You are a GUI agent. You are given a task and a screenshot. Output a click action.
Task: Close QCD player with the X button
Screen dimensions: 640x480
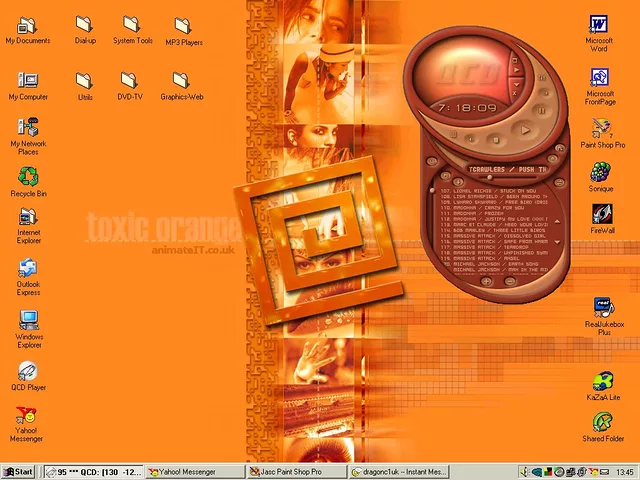(514, 93)
